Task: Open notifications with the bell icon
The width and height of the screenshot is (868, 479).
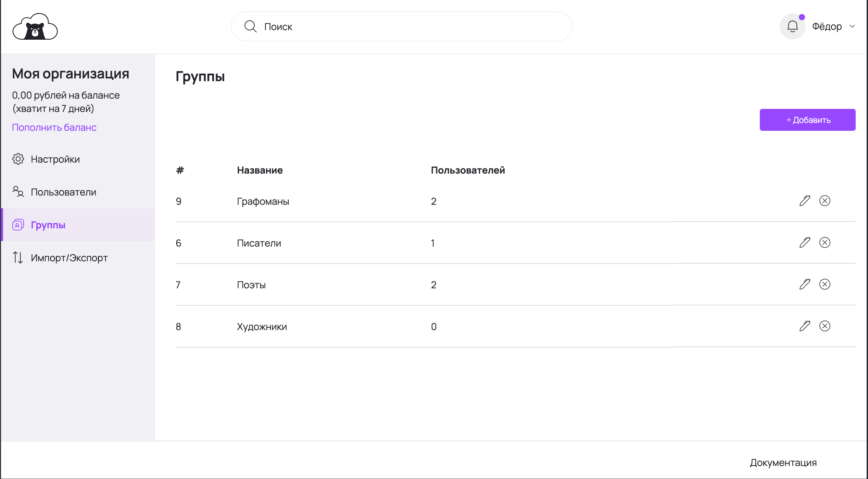Action: pos(792,26)
